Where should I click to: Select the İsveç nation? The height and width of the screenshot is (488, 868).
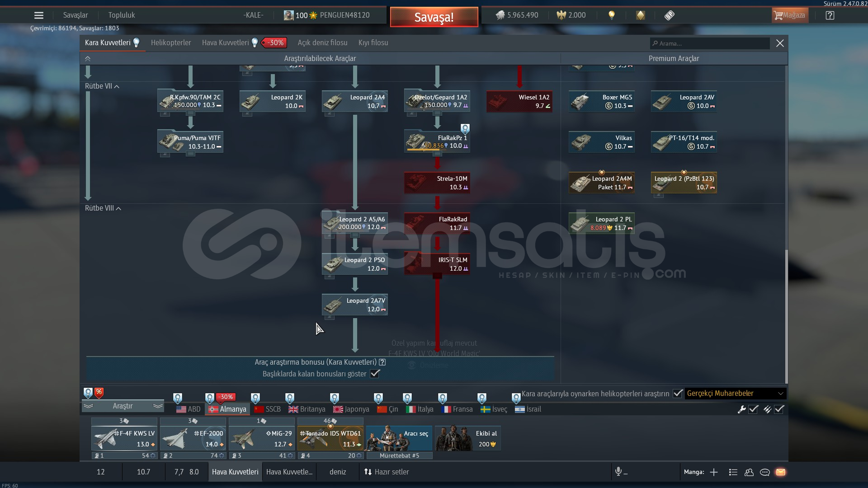(494, 409)
